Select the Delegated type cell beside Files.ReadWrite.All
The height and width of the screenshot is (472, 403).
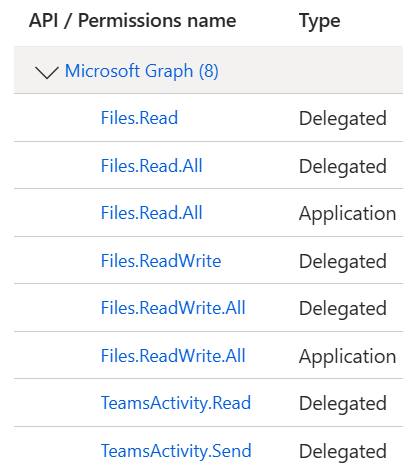(343, 309)
